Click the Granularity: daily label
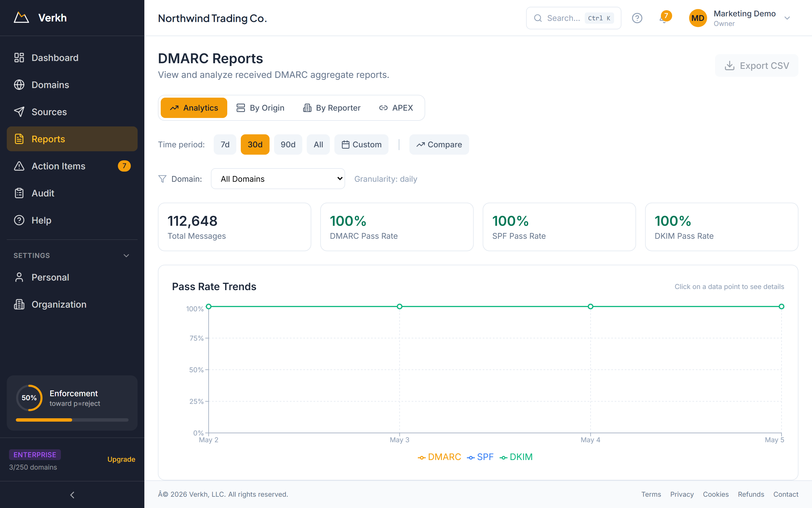The height and width of the screenshot is (508, 812). click(x=385, y=179)
